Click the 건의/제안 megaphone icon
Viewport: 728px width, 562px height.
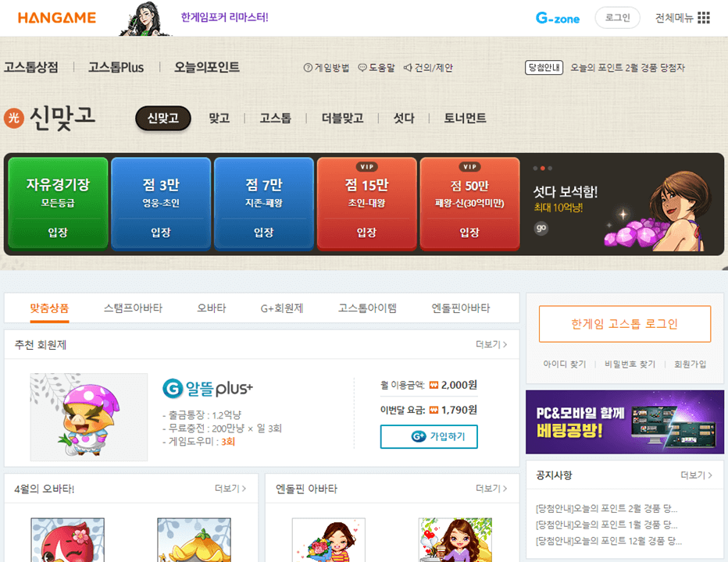point(409,68)
